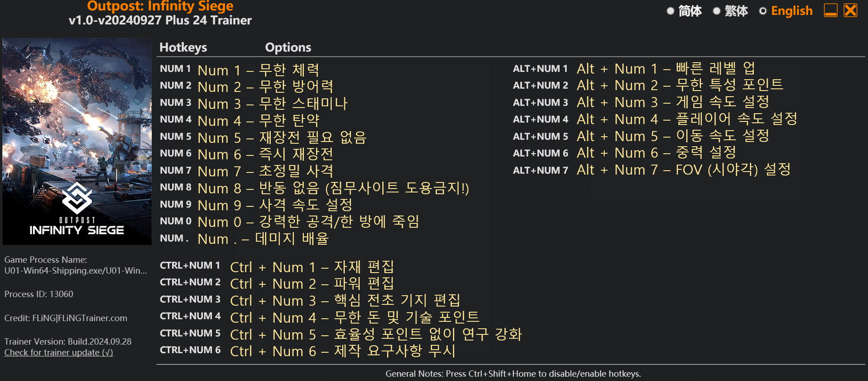Toggle Ctrl + Num 1 자재 편집 option
This screenshot has width=868, height=381.
tap(312, 267)
